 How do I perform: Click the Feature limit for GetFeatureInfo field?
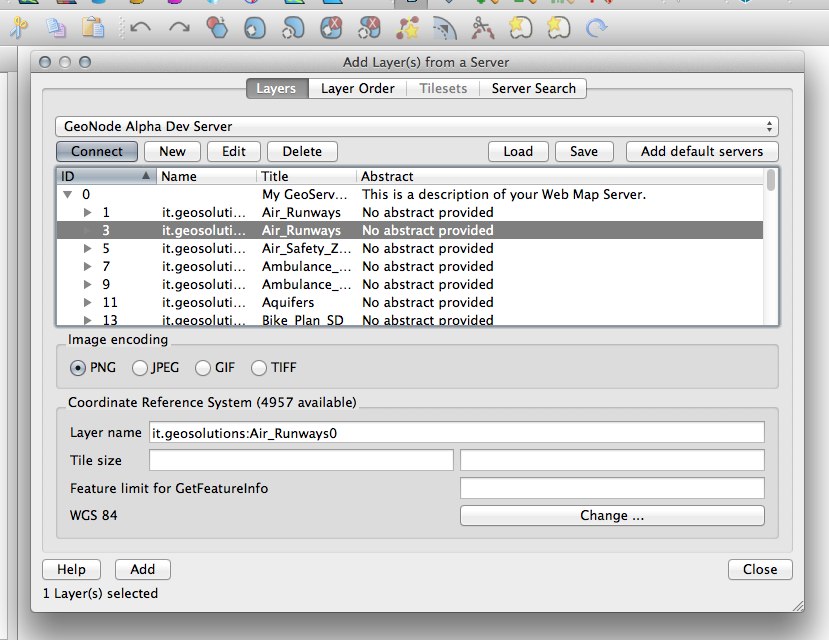612,488
